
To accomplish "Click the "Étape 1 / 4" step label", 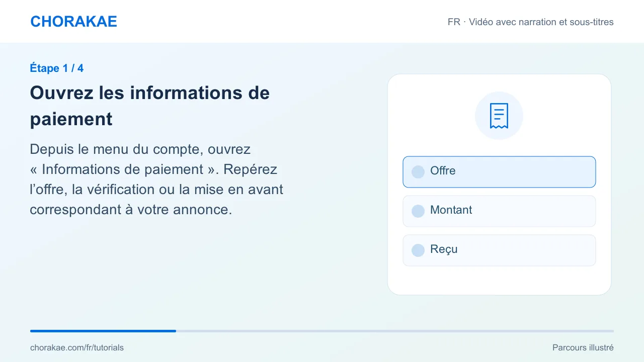I will click(x=57, y=68).
